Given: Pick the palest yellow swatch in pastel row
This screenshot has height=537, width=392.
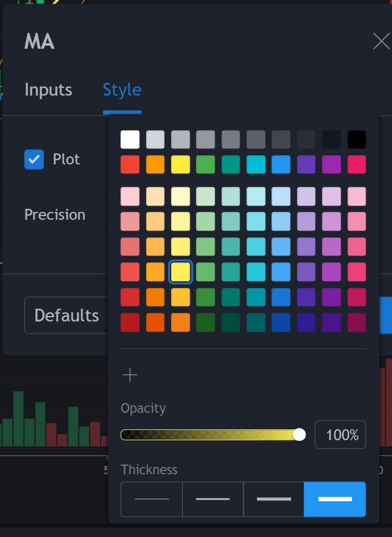Looking at the screenshot, I should (x=180, y=196).
